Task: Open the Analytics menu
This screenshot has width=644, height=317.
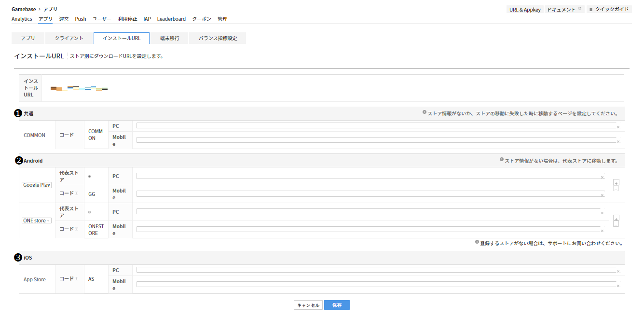Action: tap(22, 19)
